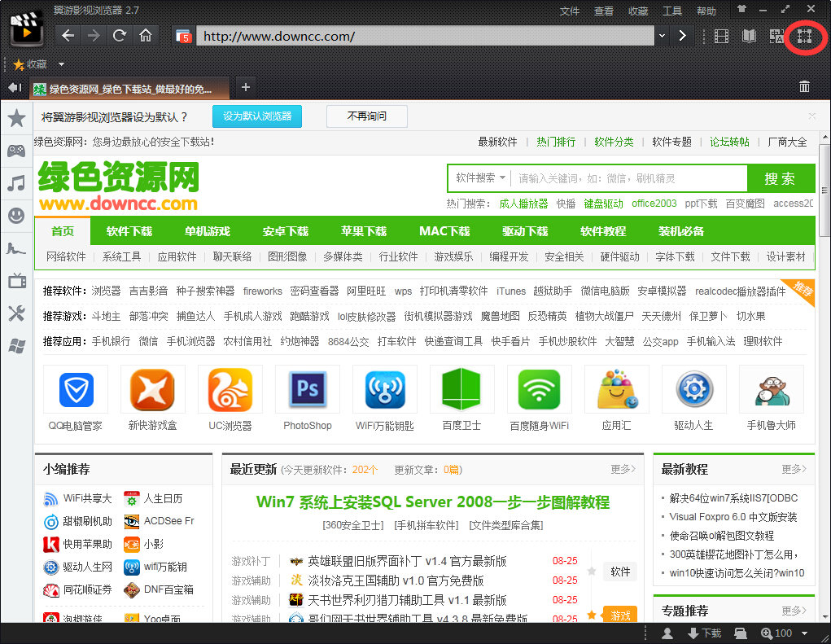The height and width of the screenshot is (644, 831).
Task: Click the user account icon in status bar
Action: point(667,633)
